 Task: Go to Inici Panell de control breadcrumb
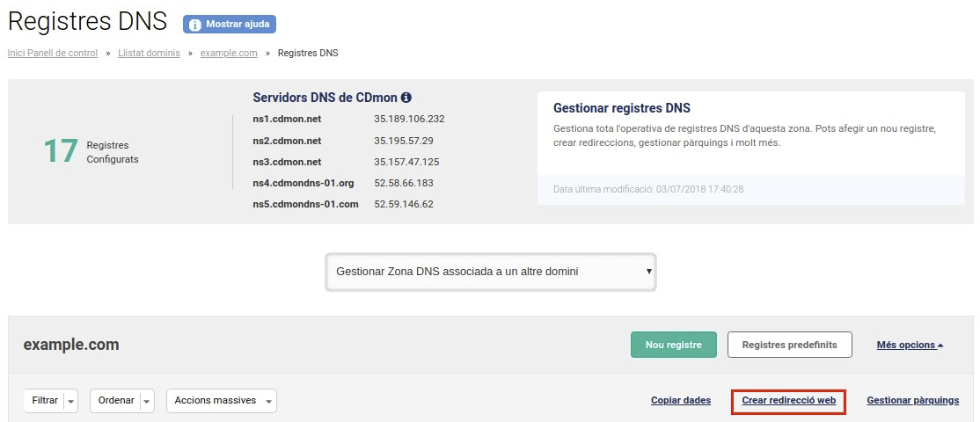coord(53,53)
